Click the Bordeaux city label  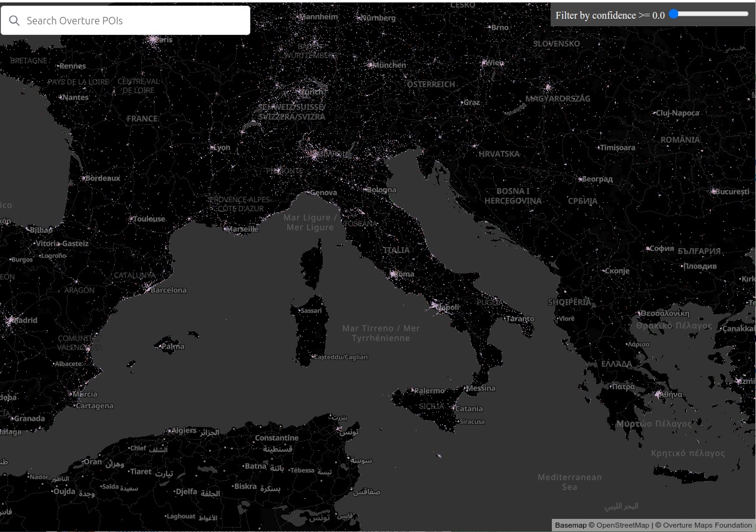coord(102,178)
